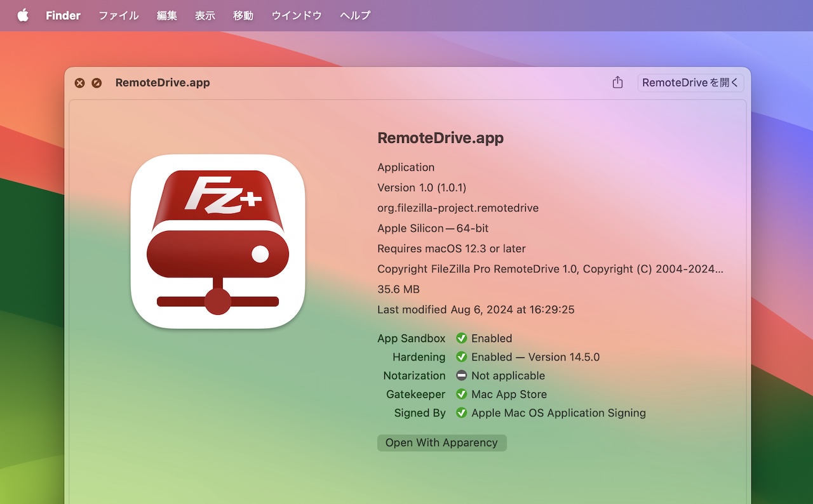This screenshot has width=813, height=504.
Task: Click the 'Signed By' label
Action: tap(420, 413)
